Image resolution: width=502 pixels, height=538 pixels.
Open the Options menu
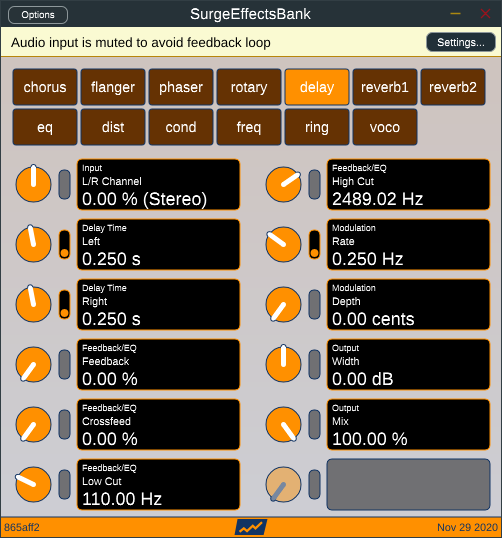pos(38,15)
